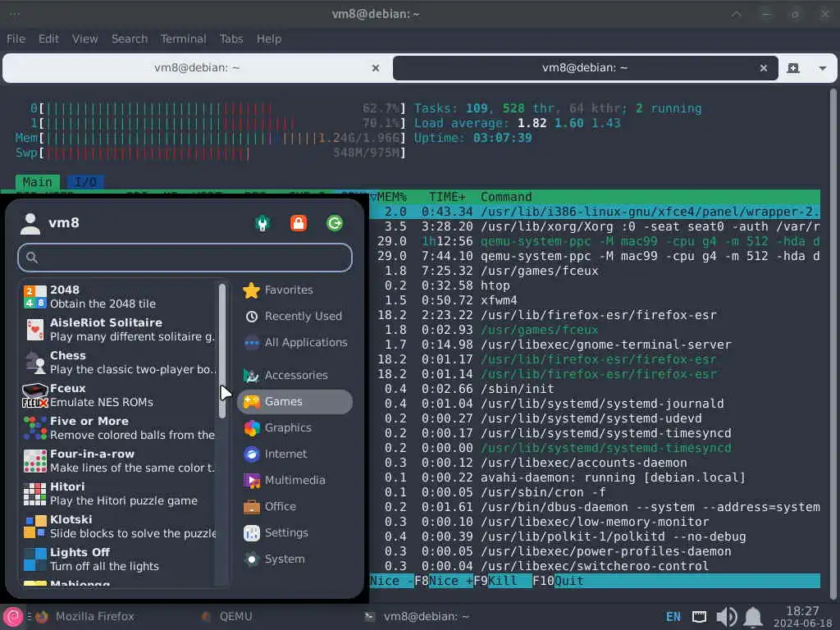840x630 pixels.
Task: Launch the Lights Off icon
Action: pos(34,559)
